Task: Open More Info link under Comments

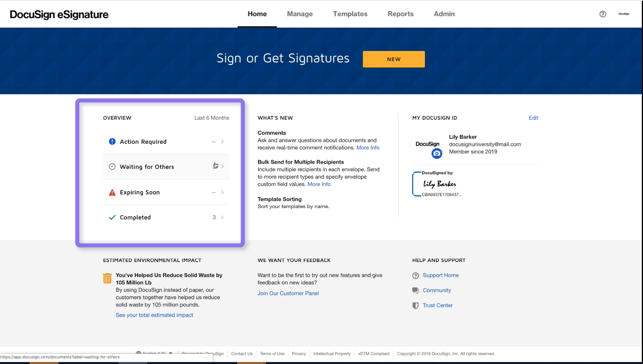Action: tap(368, 148)
